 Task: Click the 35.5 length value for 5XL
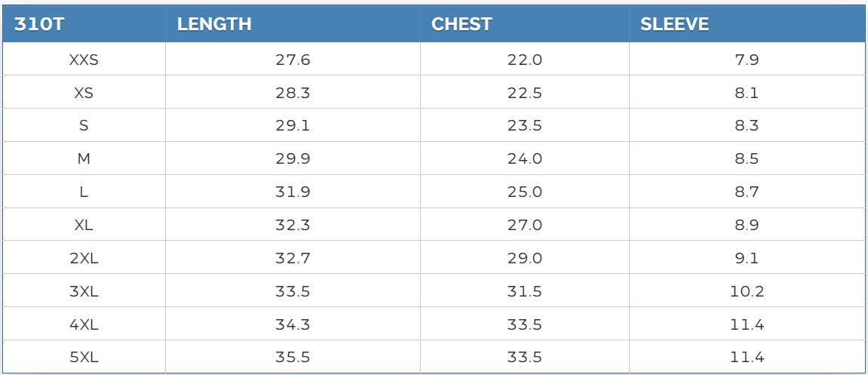(x=293, y=358)
